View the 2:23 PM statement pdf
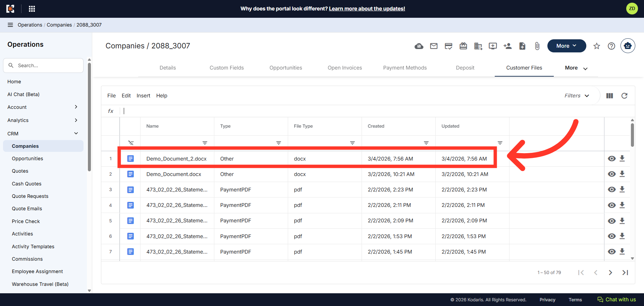 click(x=612, y=189)
